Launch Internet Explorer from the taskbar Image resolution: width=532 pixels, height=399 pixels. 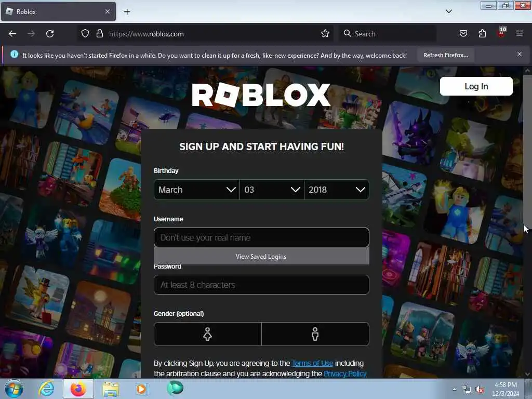tap(46, 389)
